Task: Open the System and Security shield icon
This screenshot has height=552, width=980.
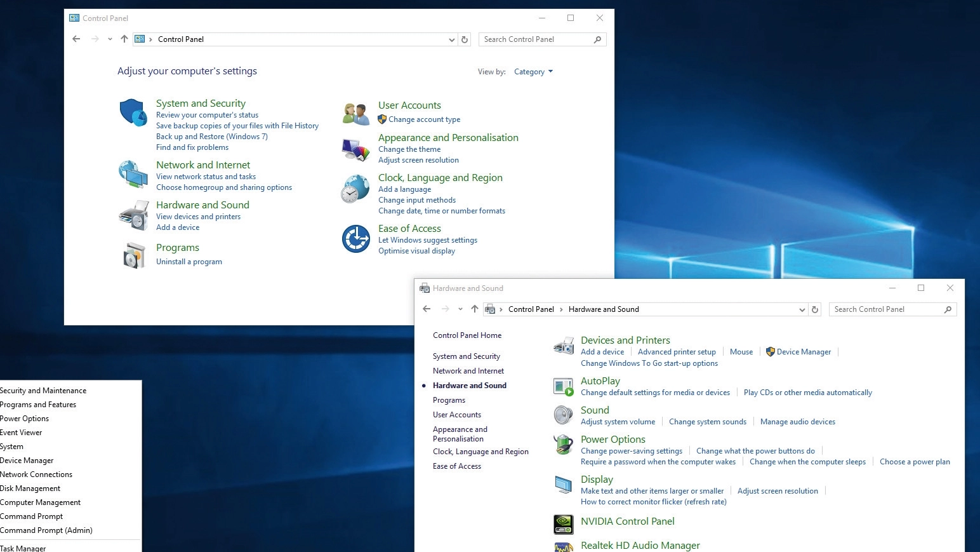Action: tap(133, 112)
